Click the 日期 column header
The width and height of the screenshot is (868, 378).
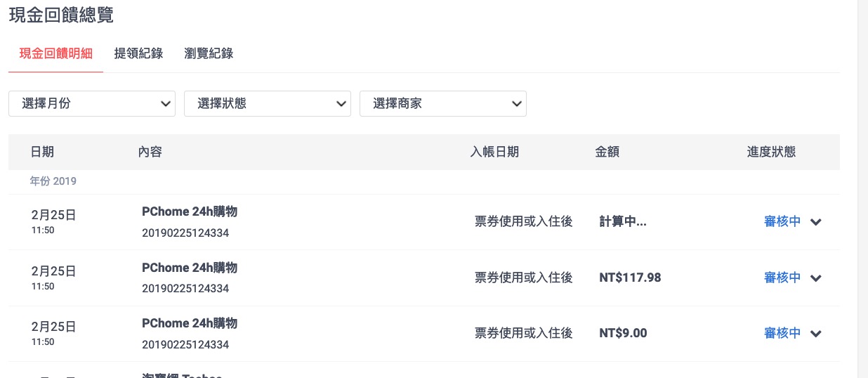[43, 152]
